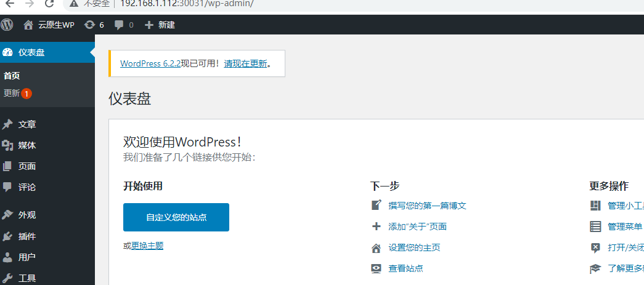This screenshot has width=644, height=285.
Task: Click the 管理小工具 link
Action: [x=626, y=206]
